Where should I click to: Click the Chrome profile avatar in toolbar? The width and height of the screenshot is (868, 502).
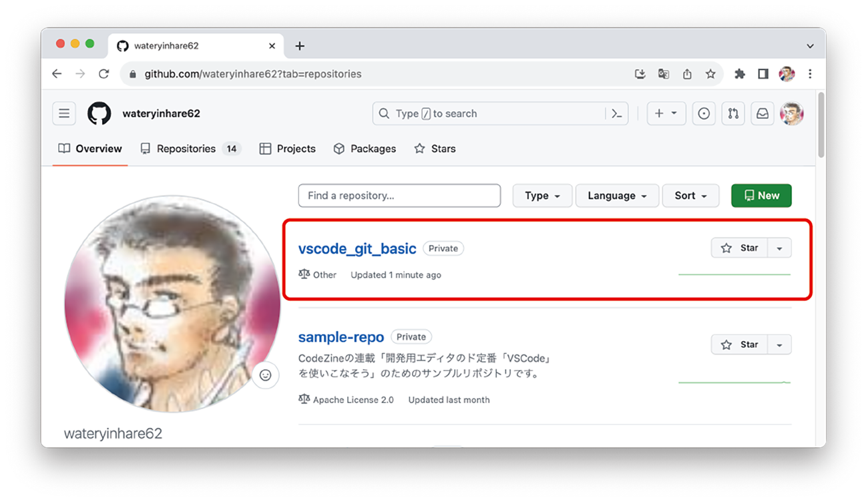[787, 74]
